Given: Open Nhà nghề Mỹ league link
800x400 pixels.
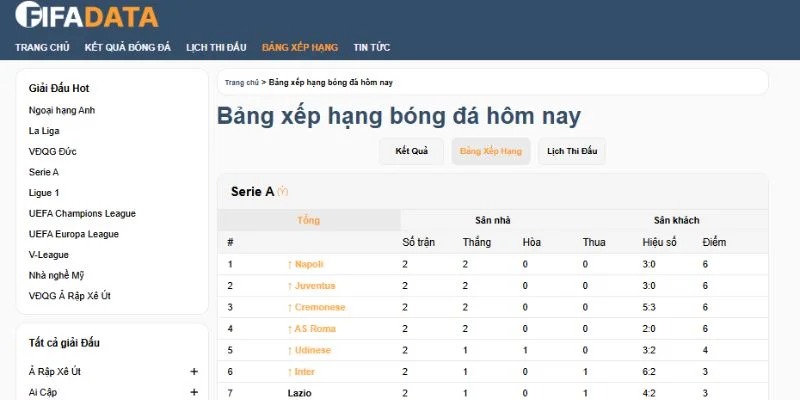Looking at the screenshot, I should click(x=56, y=276).
